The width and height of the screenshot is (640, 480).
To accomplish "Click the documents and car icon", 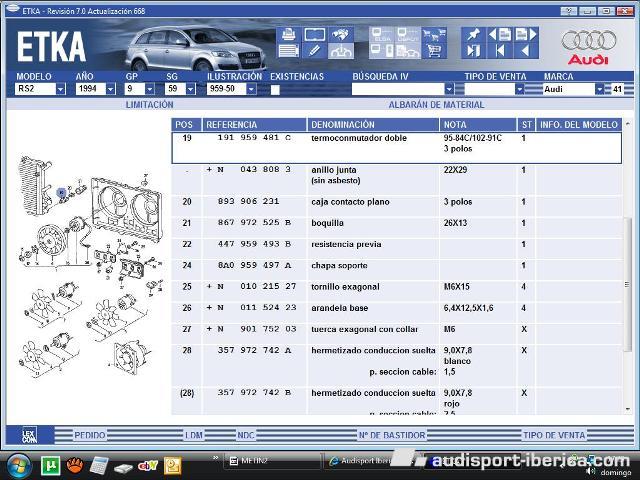I will coord(408,51).
